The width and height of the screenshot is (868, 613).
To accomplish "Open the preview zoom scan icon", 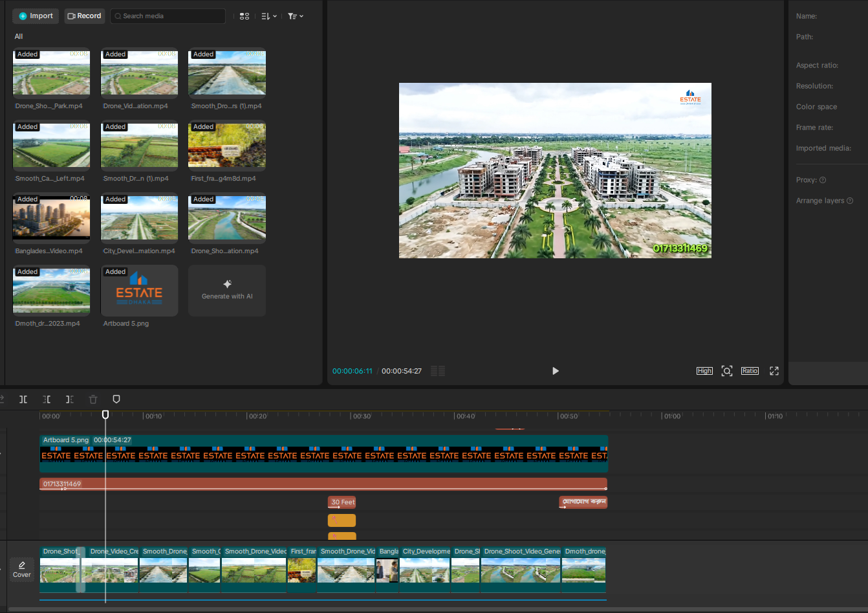I will (x=727, y=371).
